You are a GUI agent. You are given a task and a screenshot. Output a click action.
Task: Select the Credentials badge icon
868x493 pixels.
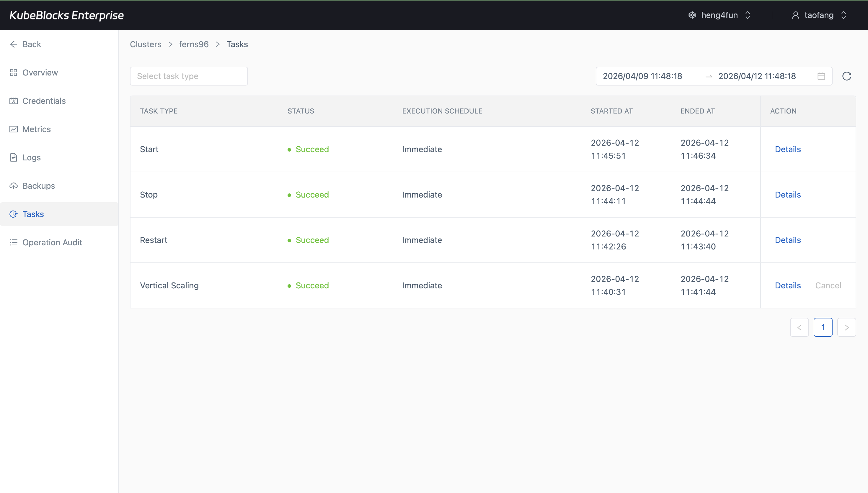[x=14, y=101]
